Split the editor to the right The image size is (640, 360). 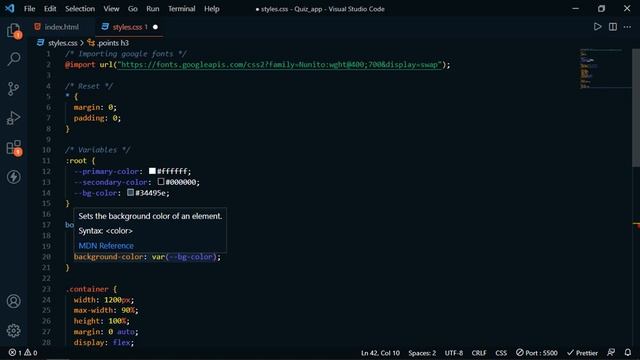[613, 27]
